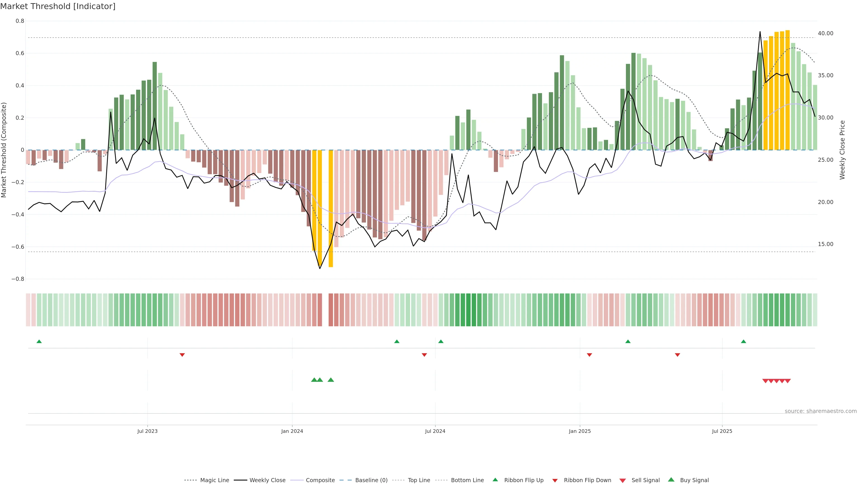The width and height of the screenshot is (868, 488).
Task: Click the Buy Signal legend triangle
Action: tap(671, 480)
